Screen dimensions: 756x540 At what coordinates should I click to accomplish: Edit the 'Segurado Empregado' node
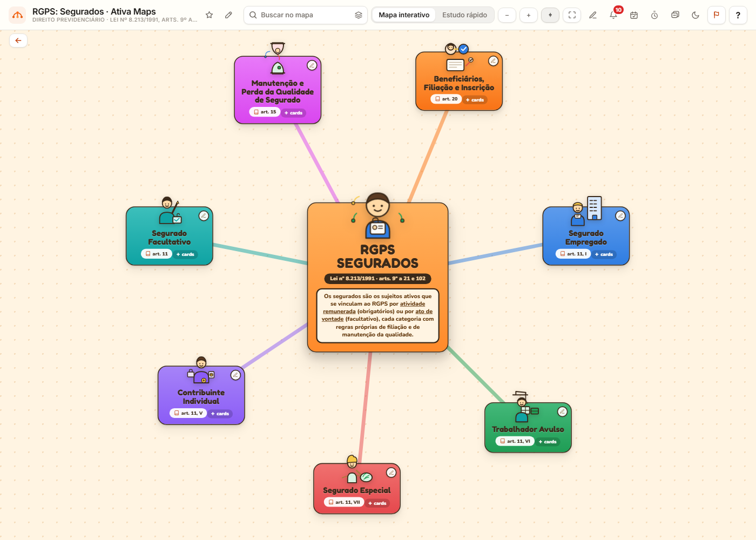[620, 215]
